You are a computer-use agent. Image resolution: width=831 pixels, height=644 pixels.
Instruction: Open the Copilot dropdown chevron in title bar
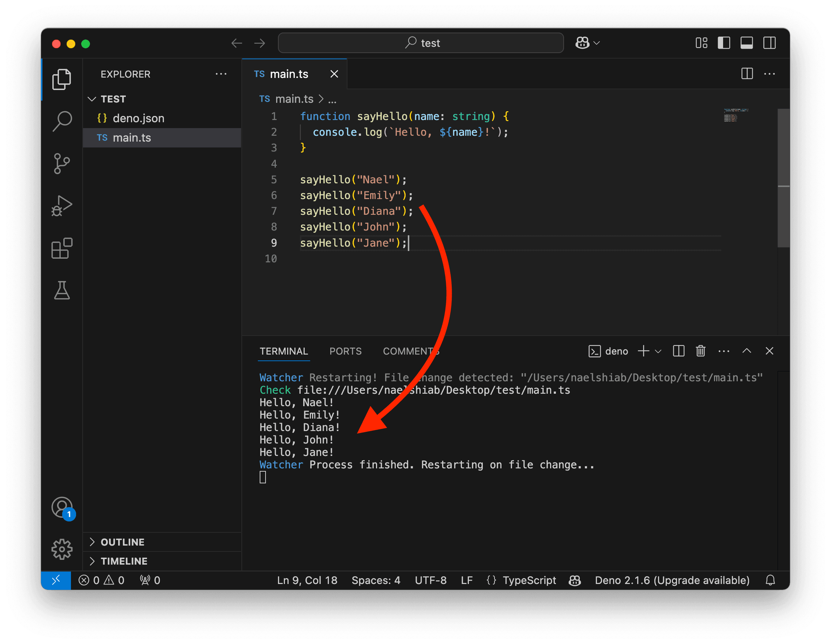tap(597, 43)
